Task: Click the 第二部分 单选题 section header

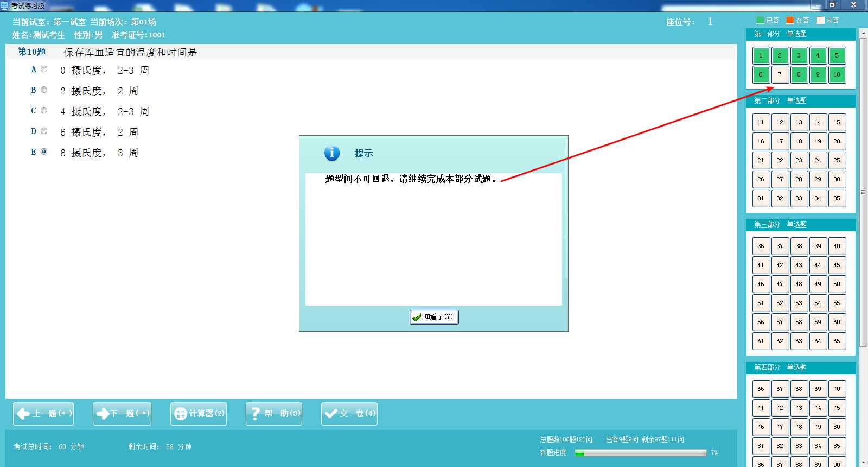Action: click(801, 100)
